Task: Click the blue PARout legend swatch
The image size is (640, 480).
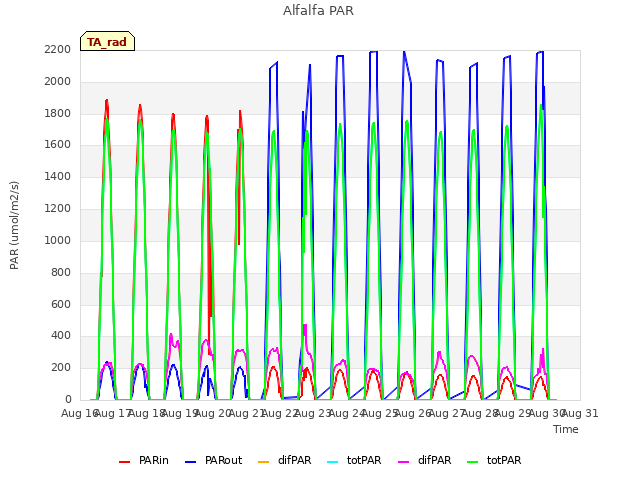Action: click(191, 462)
